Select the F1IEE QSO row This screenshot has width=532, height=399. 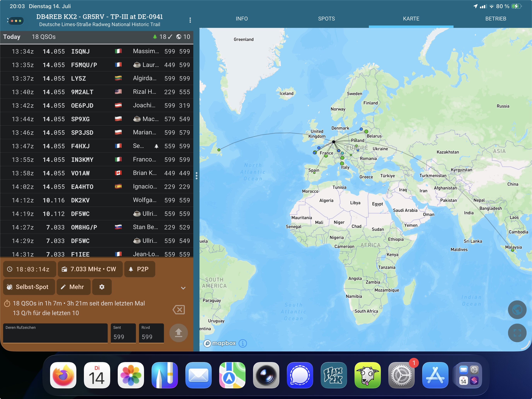point(97,252)
